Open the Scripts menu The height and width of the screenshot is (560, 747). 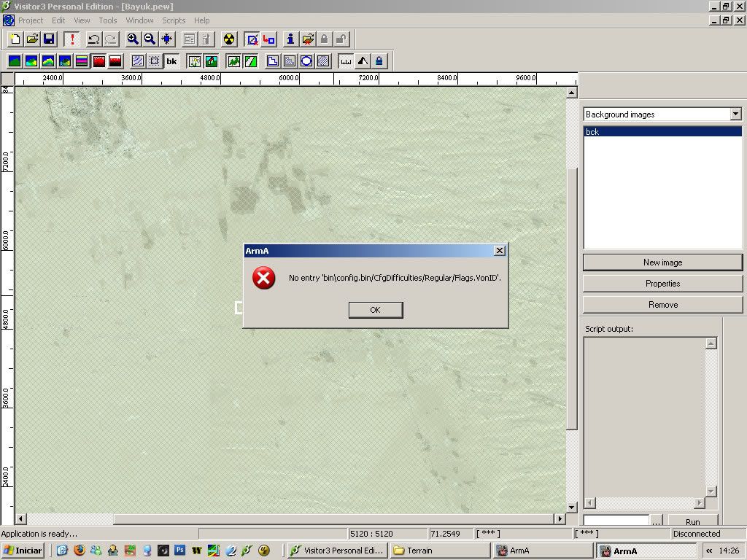[174, 20]
